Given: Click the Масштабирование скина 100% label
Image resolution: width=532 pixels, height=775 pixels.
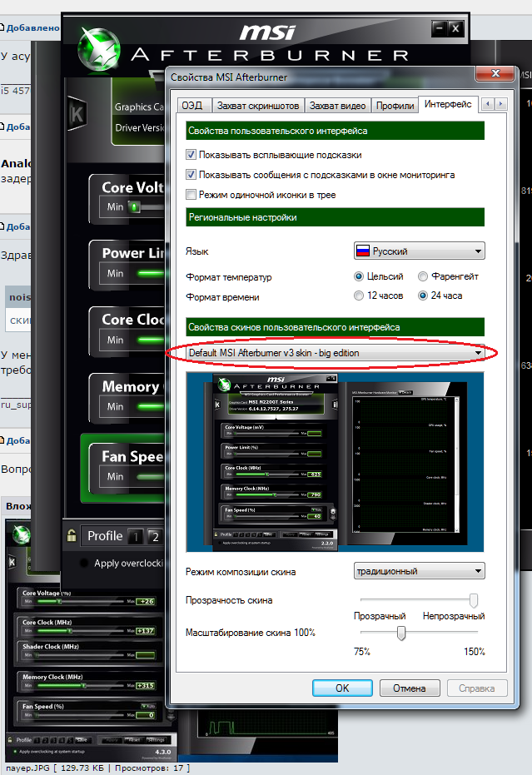Looking at the screenshot, I should [x=250, y=633].
